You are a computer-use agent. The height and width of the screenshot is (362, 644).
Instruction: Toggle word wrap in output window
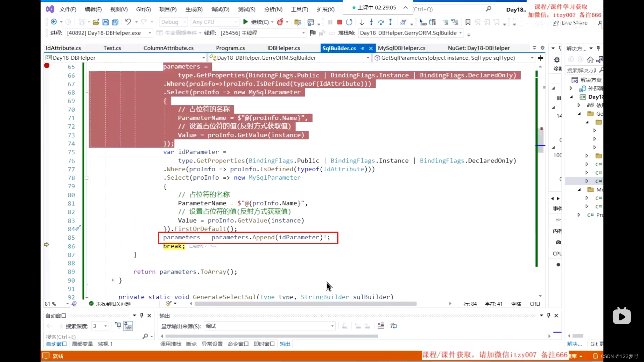(x=394, y=326)
